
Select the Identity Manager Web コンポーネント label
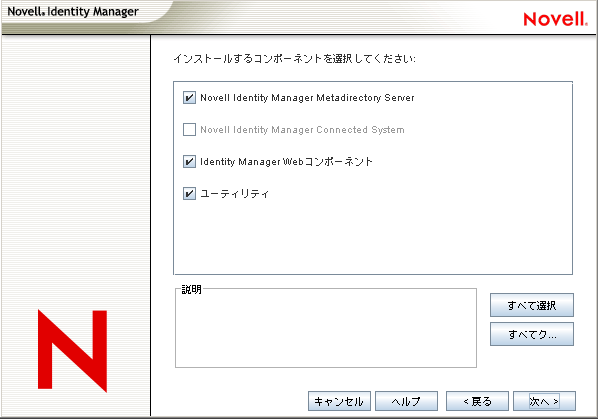(x=286, y=162)
